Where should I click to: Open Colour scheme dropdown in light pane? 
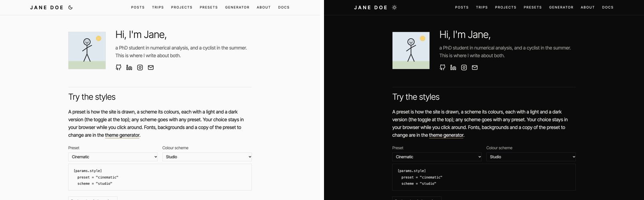(207, 157)
